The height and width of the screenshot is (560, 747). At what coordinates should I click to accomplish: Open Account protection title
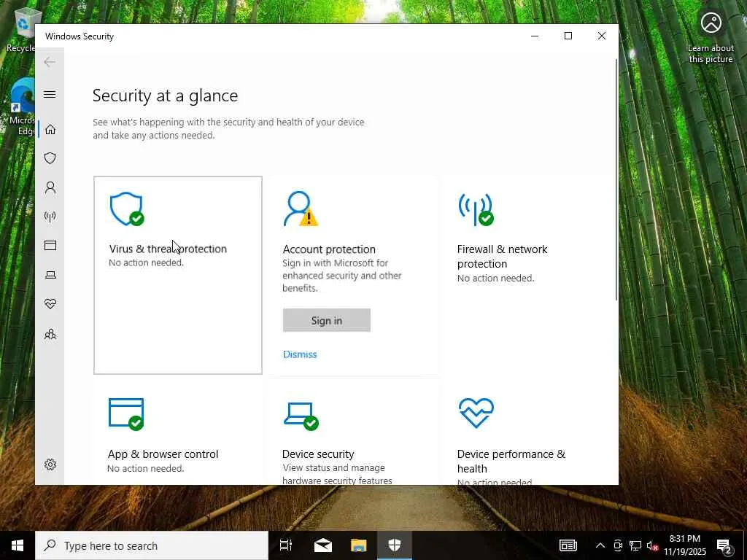pyautogui.click(x=329, y=249)
